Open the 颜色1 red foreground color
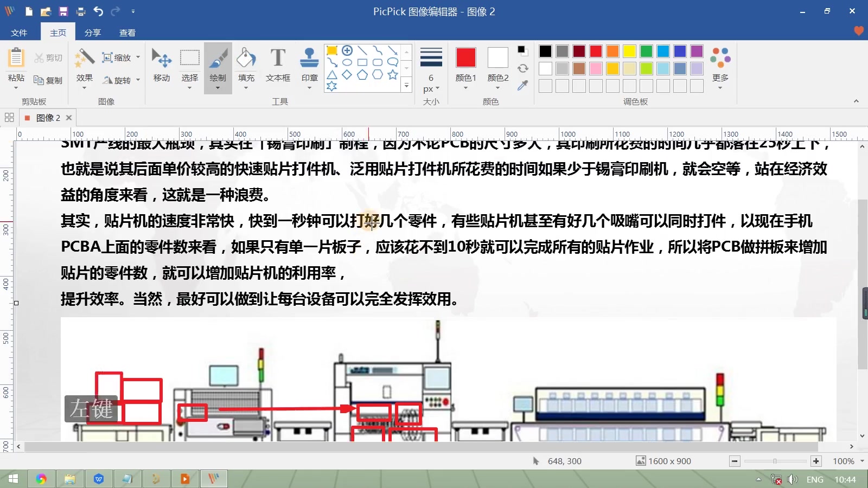This screenshot has width=868, height=488. [x=466, y=57]
